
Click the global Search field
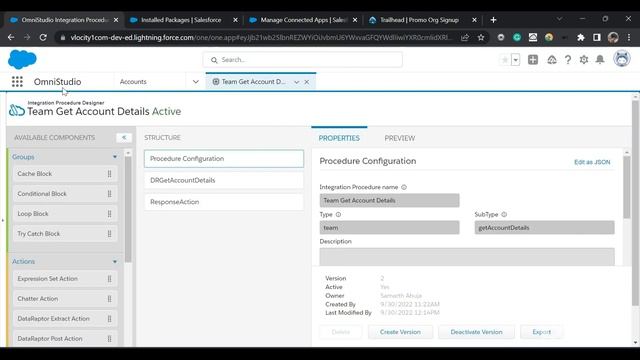pos(302,60)
